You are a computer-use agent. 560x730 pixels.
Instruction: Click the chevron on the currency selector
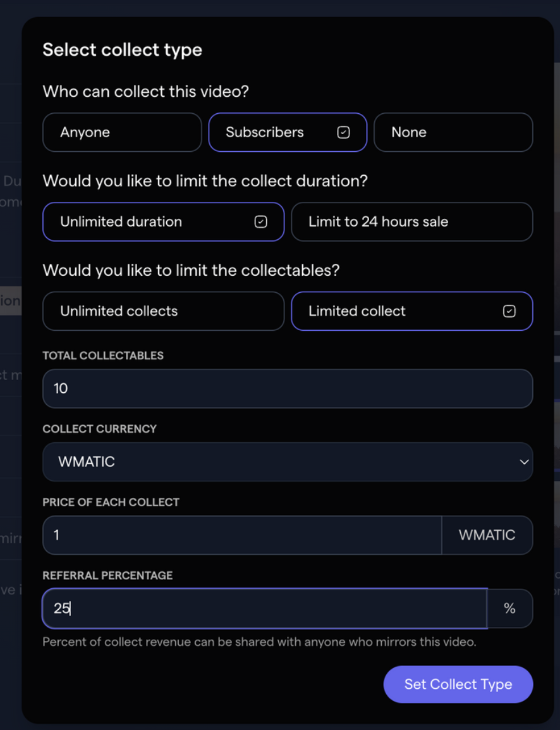coord(523,462)
